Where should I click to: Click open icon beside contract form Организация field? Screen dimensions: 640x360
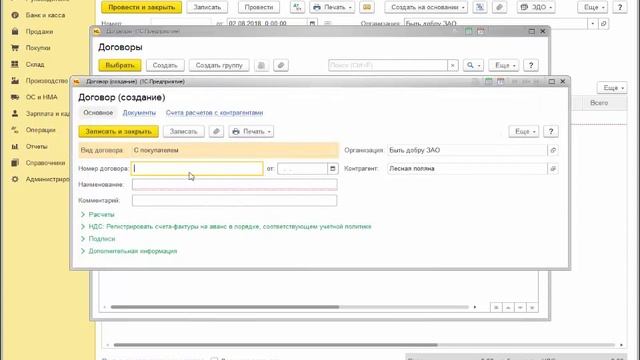click(x=553, y=150)
